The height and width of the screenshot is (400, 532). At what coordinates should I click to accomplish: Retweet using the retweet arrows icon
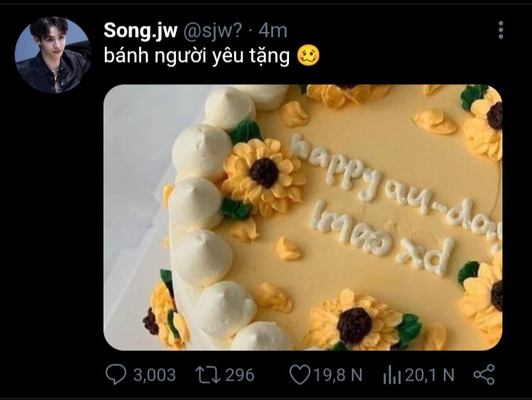point(208,375)
